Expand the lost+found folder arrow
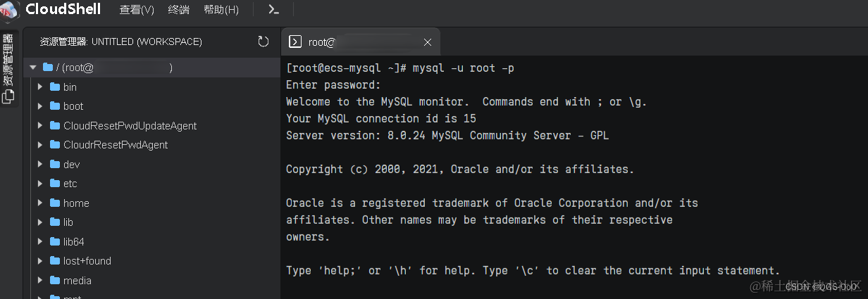Image resolution: width=868 pixels, height=299 pixels. (x=40, y=261)
